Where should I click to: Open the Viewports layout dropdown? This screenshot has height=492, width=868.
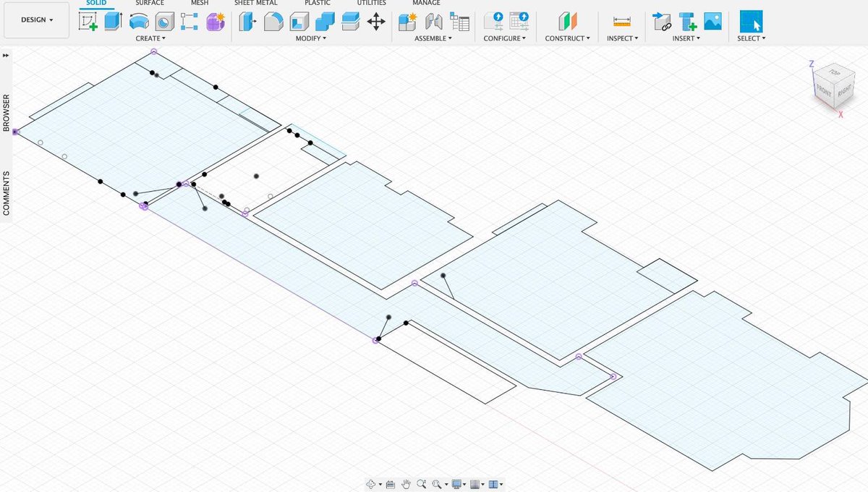[x=495, y=484]
